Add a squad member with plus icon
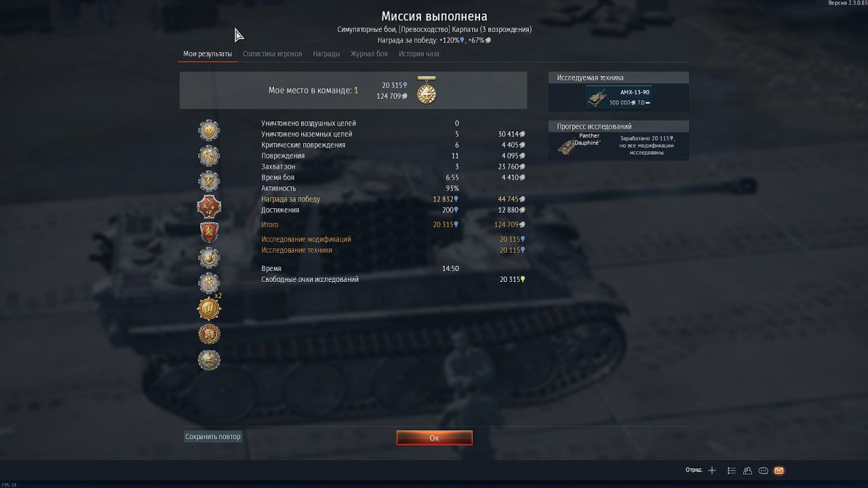The height and width of the screenshot is (488, 868). point(712,470)
